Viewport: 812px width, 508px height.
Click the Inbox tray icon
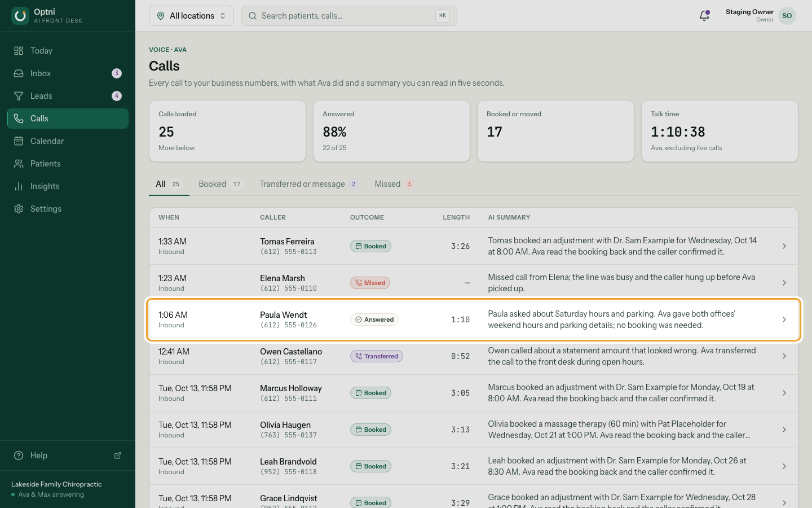tap(19, 73)
